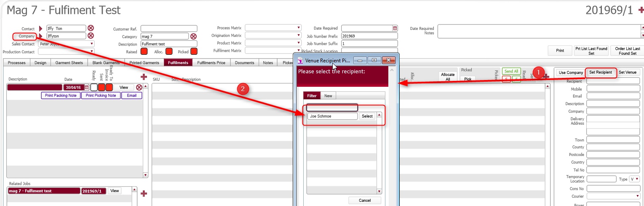Delete the 30/04/16 fulfilment row
644x206 pixels.
pyautogui.click(x=139, y=87)
